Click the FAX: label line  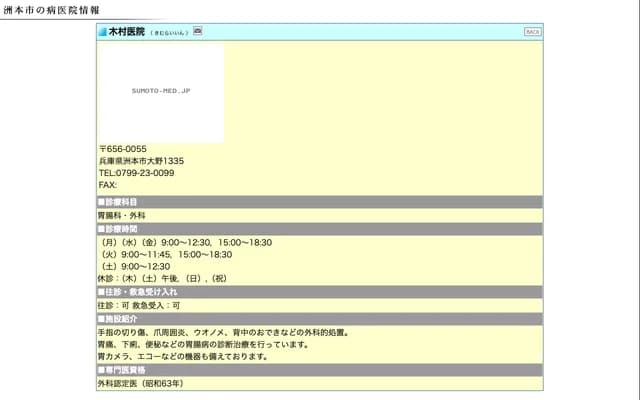point(108,185)
